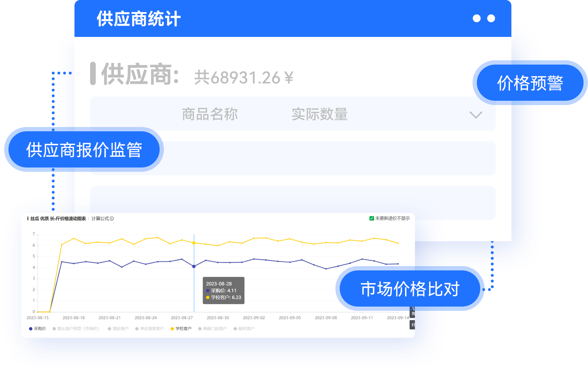Uncheck the 未更新进价不显示 checkbox
The width and height of the screenshot is (588, 374).
tap(372, 218)
